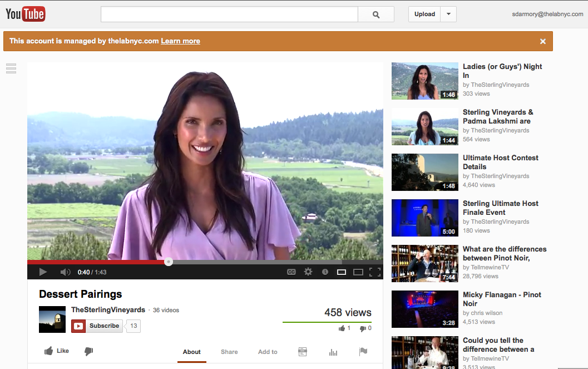Viewport: 588px width, 369px height.
Task: Click the like ratio bar
Action: pyautogui.click(x=327, y=322)
